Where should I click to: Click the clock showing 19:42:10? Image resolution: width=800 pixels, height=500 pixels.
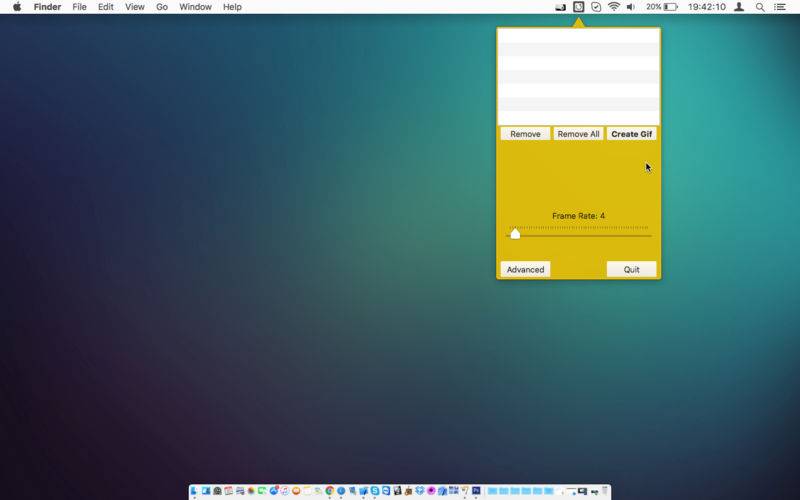click(707, 7)
